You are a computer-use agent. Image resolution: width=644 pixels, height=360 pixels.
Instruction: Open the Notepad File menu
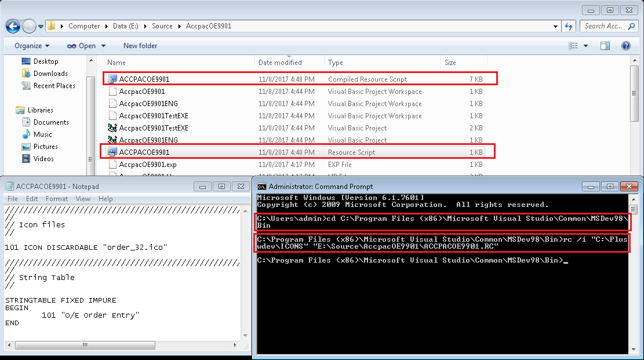[13, 199]
